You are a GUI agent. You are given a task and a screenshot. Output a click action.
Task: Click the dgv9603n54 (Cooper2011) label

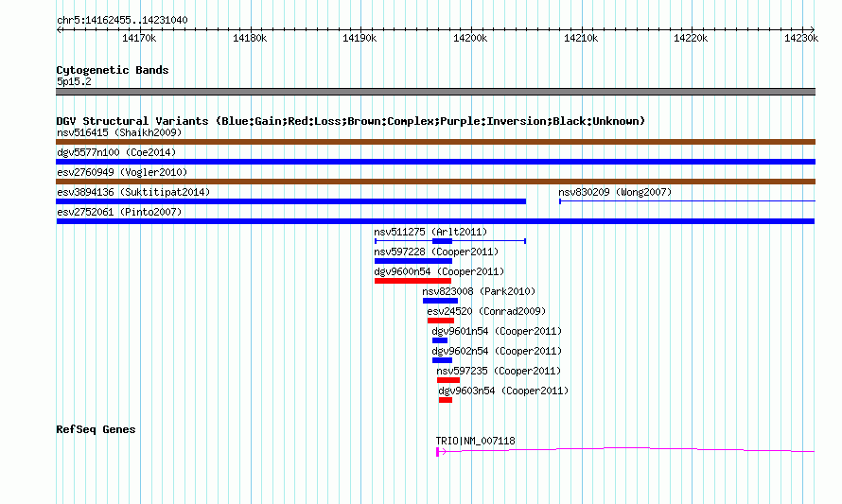(503, 391)
